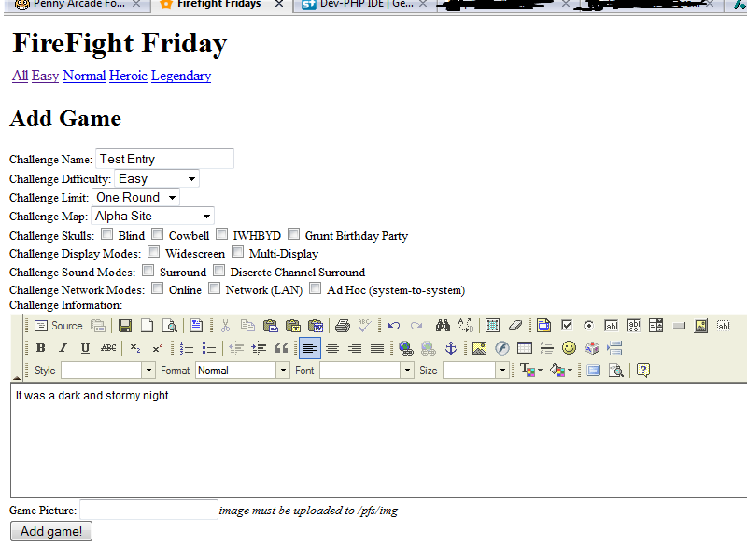This screenshot has height=560, width=747.
Task: Check the Widescreen display mode
Action: [154, 253]
